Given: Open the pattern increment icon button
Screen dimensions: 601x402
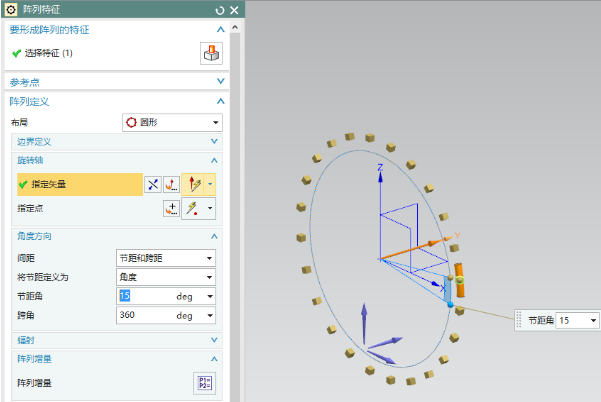Looking at the screenshot, I should (x=205, y=383).
